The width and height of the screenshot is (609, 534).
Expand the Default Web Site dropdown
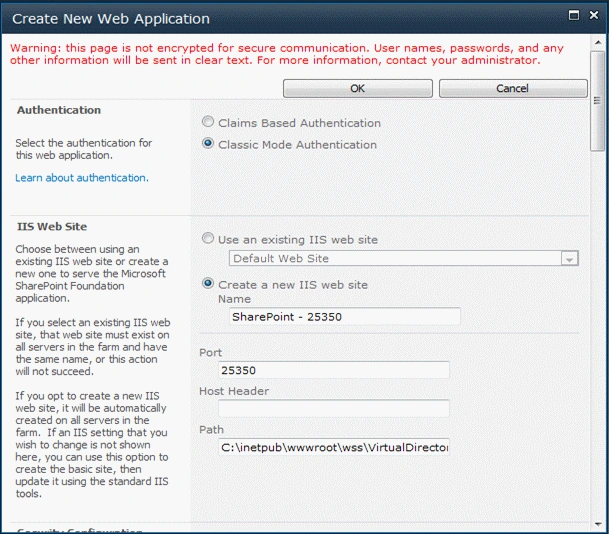[569, 259]
